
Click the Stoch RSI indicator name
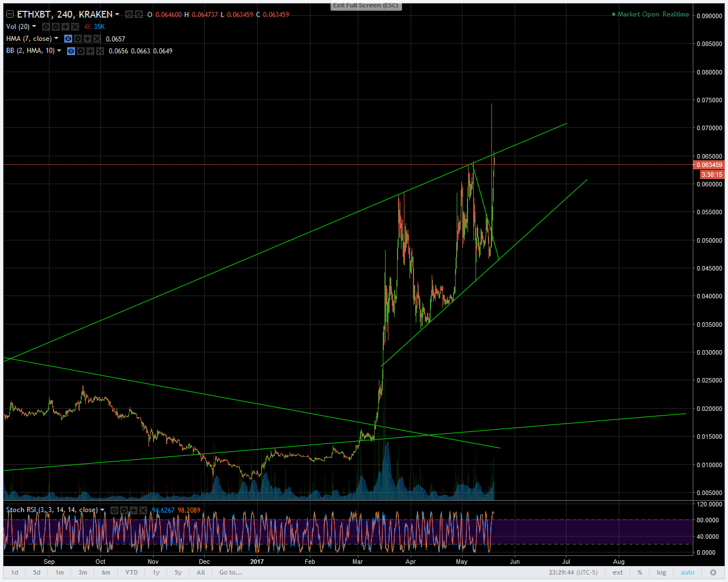point(52,510)
